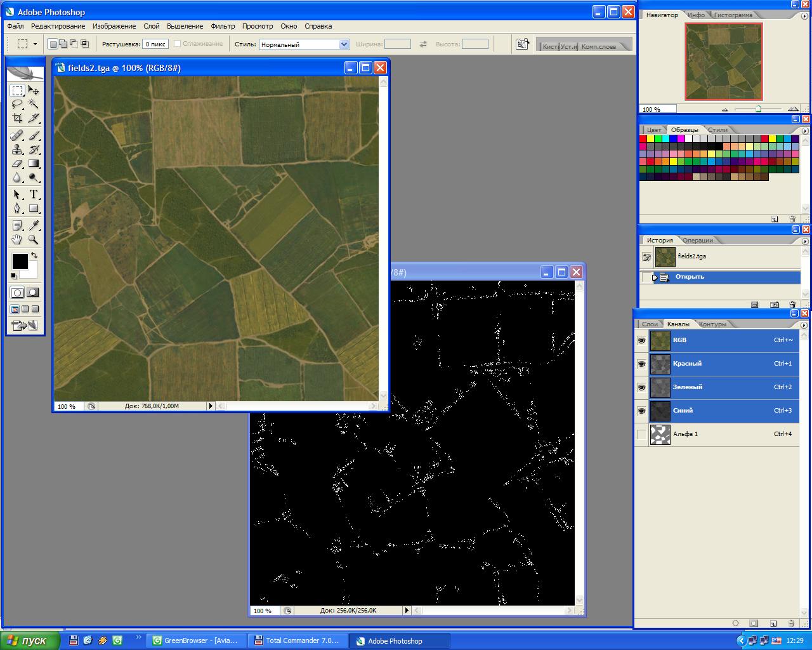Screen dimensions: 812x650
Task: Select the Clone Stamp tool
Action: [x=17, y=150]
